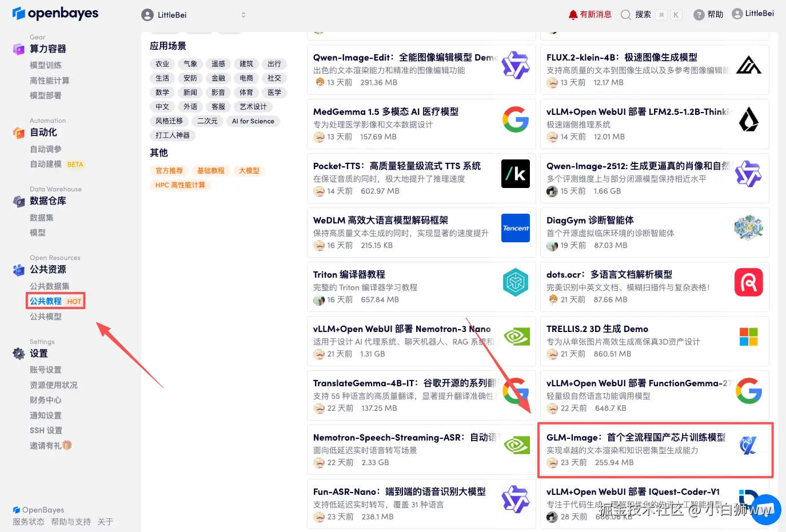This screenshot has height=532, width=786.
Task: Open 自动建模 BETA
Action: pos(57,164)
